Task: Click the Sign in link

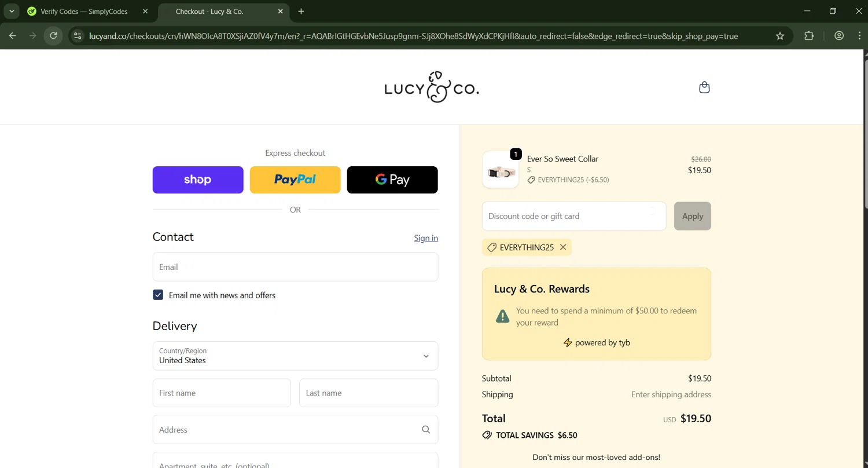Action: (x=426, y=238)
